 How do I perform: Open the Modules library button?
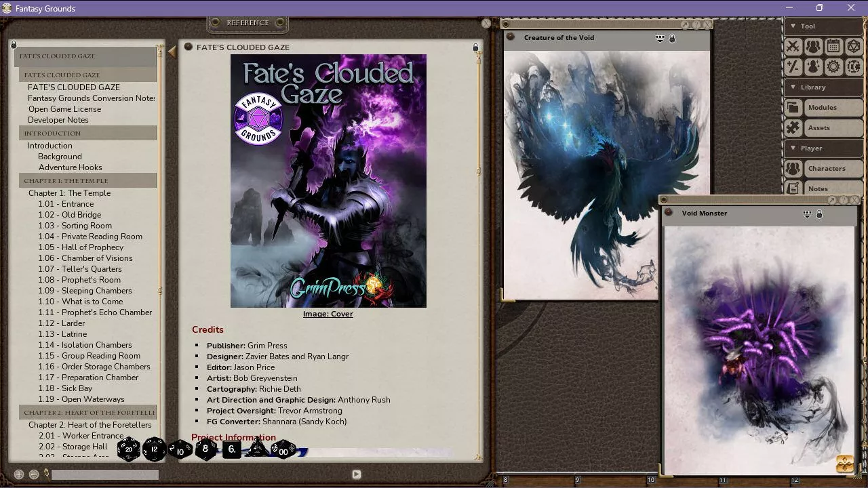click(x=833, y=108)
